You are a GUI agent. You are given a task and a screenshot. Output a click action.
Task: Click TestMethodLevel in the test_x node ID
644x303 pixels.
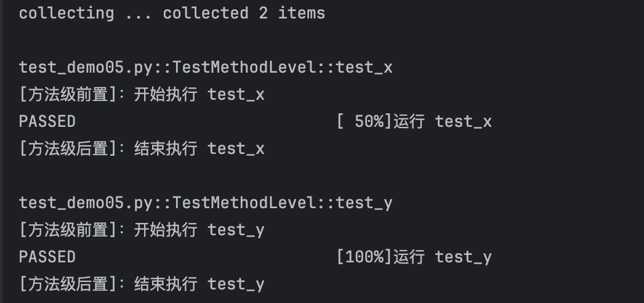(244, 67)
